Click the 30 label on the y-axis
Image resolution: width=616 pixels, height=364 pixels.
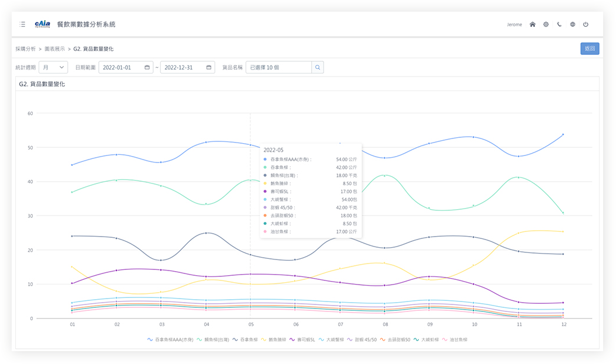(x=30, y=216)
